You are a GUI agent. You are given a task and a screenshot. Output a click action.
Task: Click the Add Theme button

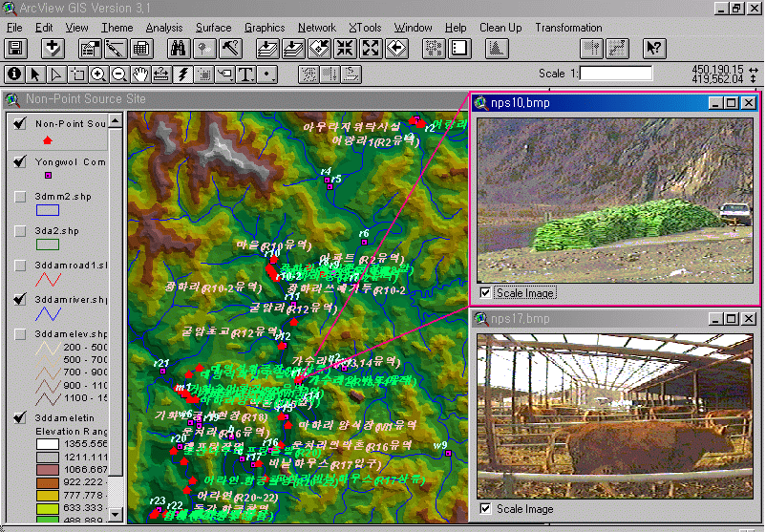[53, 49]
